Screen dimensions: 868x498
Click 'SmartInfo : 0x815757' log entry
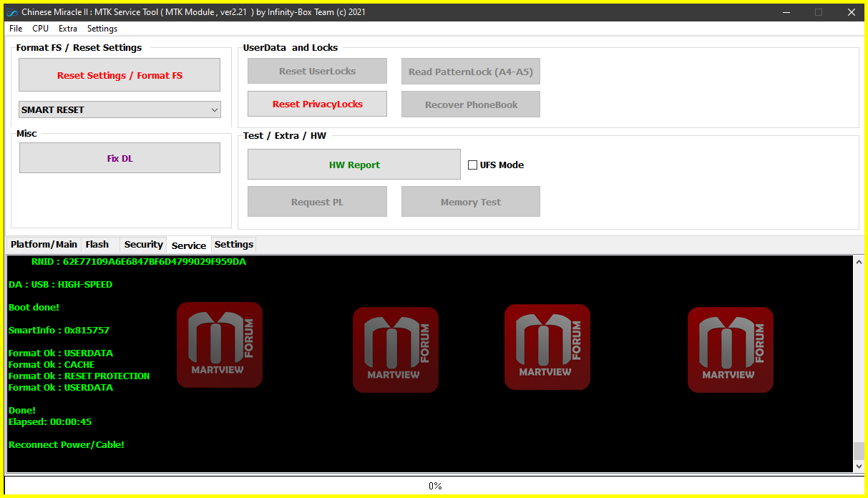59,331
